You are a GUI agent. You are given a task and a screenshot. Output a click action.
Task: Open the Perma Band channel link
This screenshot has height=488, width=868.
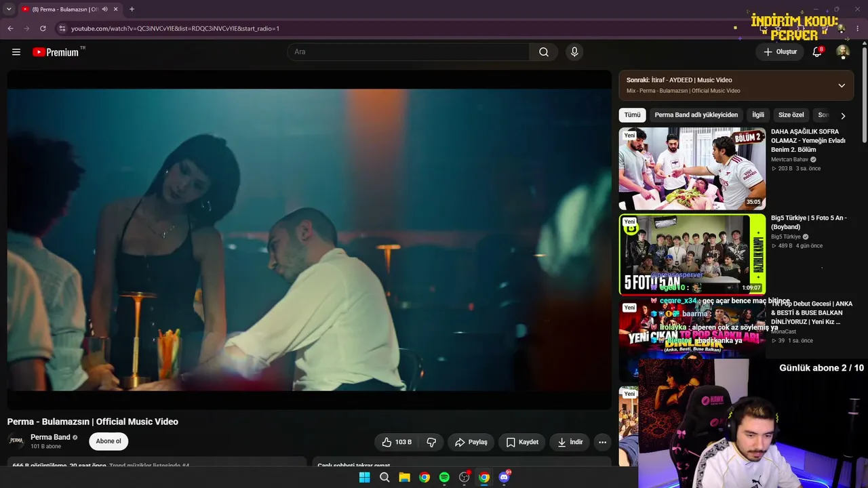(x=50, y=437)
